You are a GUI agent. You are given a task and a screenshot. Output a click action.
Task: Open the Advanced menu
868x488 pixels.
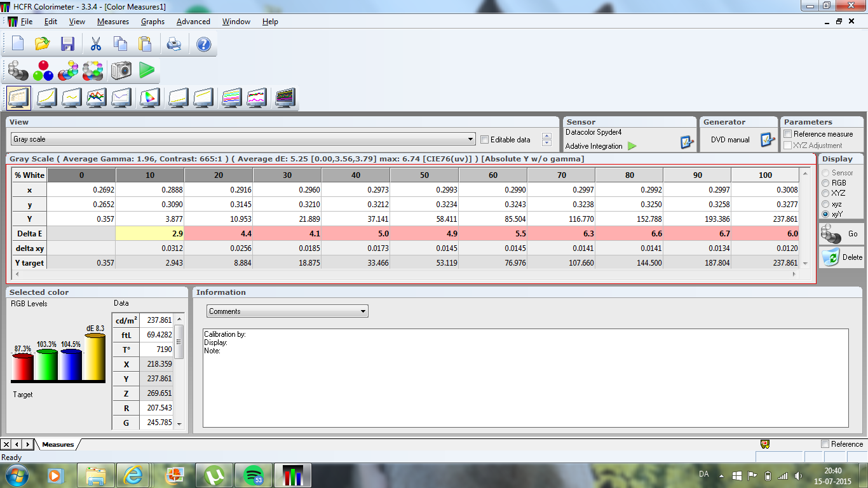coord(193,22)
